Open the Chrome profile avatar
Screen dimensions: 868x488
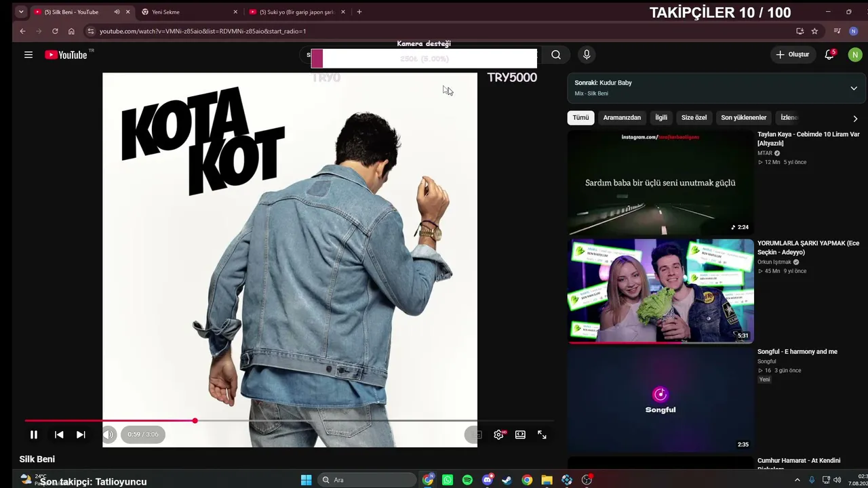(854, 31)
